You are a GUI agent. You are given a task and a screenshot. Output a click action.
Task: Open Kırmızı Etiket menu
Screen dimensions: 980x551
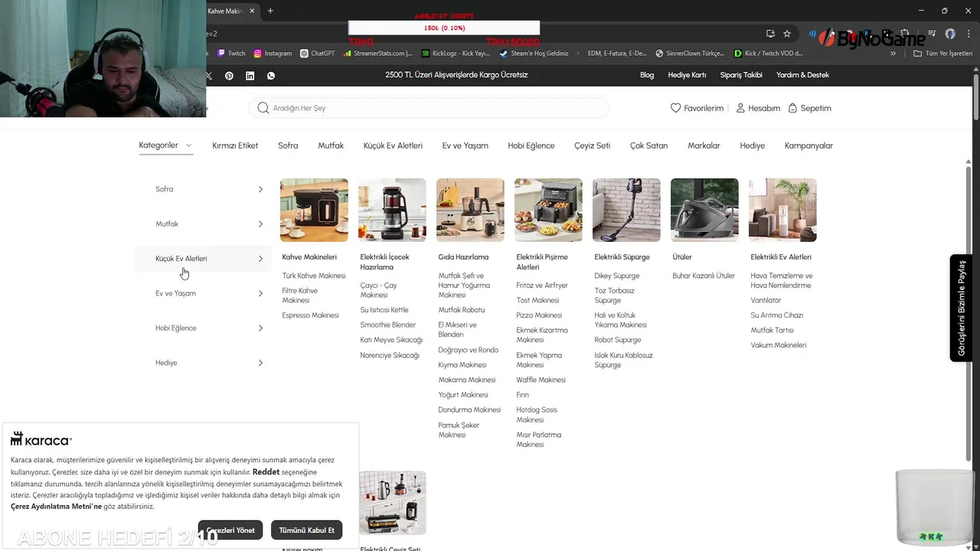(235, 145)
